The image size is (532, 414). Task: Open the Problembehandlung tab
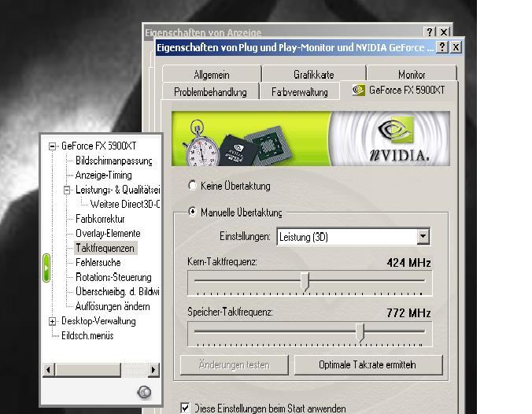coord(210,91)
